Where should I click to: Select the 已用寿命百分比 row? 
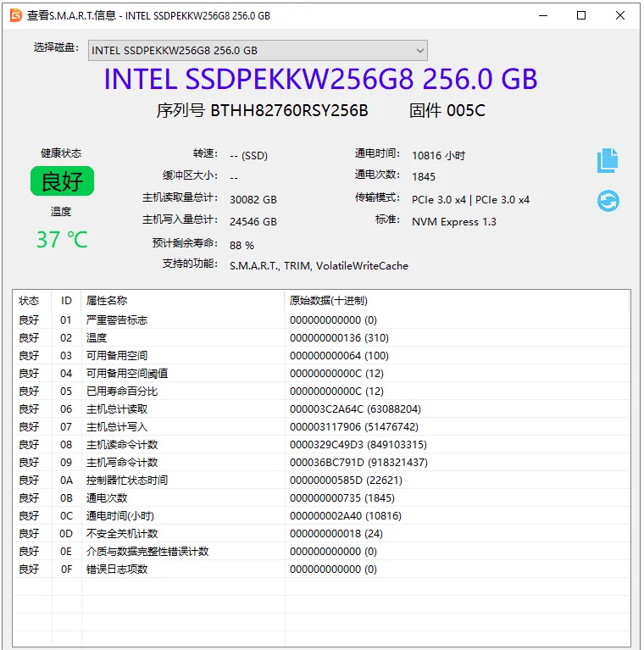[321, 392]
